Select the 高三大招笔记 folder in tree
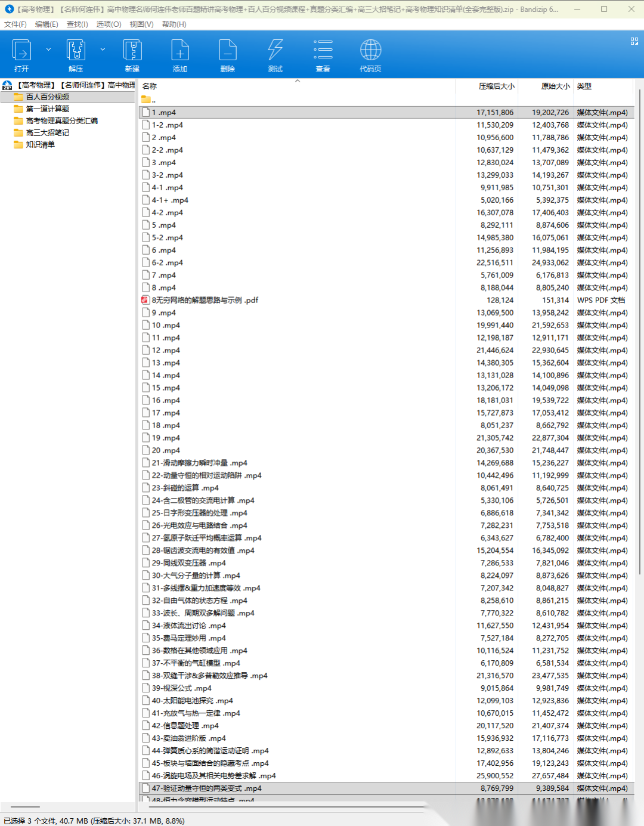 pos(48,132)
